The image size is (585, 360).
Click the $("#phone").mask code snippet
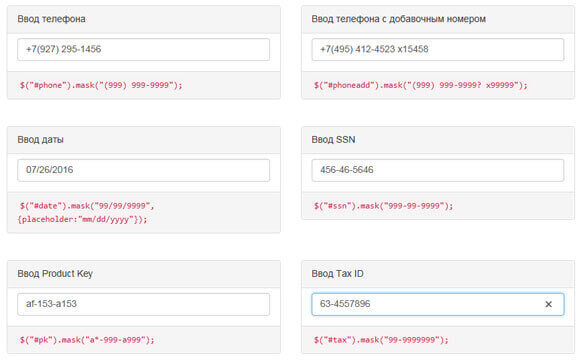pyautogui.click(x=101, y=85)
